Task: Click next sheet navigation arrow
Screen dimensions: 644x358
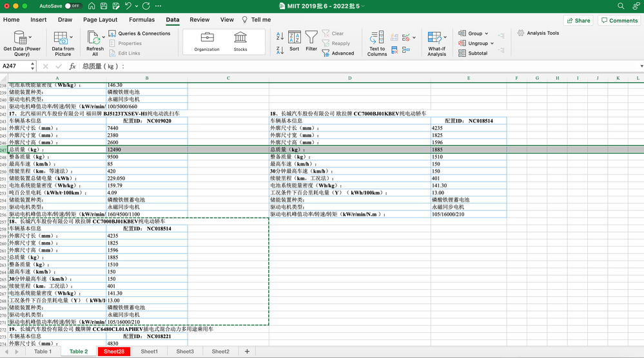Action: coord(16,352)
